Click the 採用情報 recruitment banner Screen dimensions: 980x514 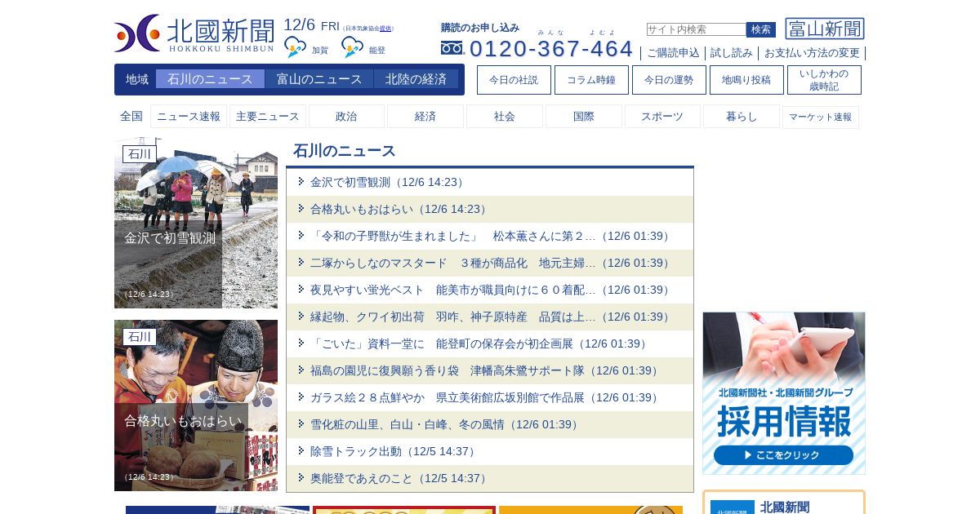coord(784,393)
